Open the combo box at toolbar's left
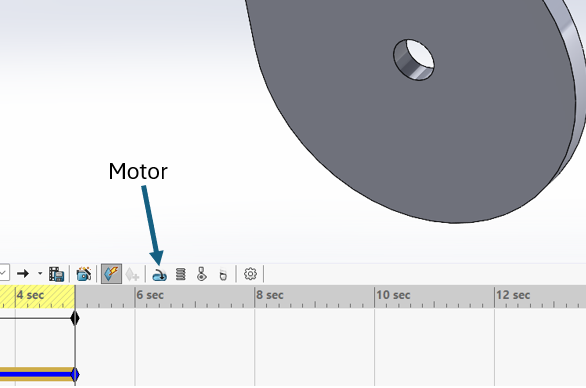The image size is (586, 388). (x=4, y=273)
